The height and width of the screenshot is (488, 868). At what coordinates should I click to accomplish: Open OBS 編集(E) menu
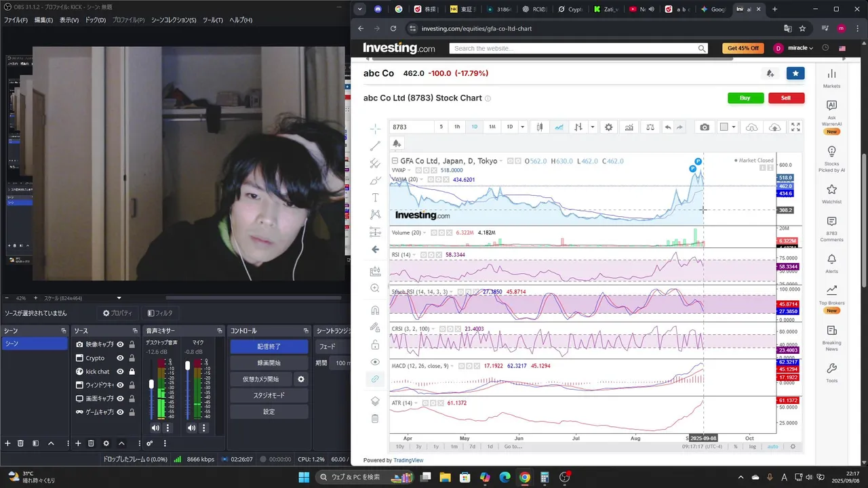tap(43, 20)
